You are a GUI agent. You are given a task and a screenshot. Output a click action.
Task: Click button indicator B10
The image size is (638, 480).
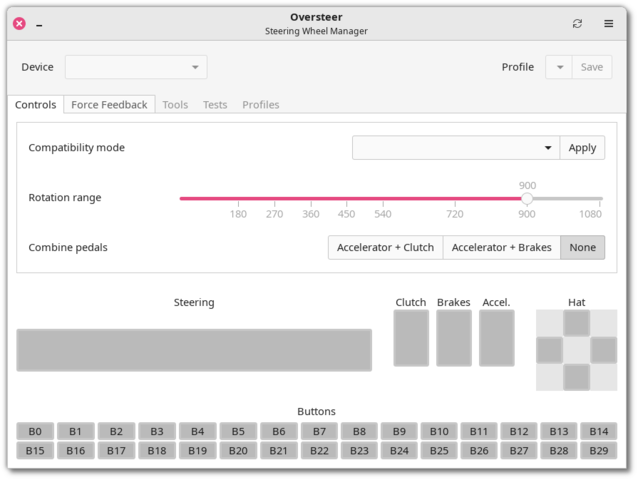(439, 431)
